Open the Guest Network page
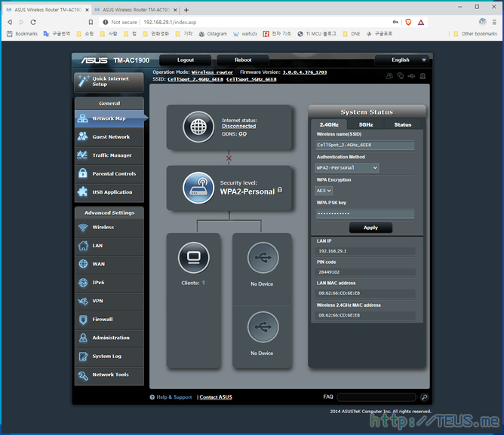Screen dimensions: 504x435 (109, 137)
